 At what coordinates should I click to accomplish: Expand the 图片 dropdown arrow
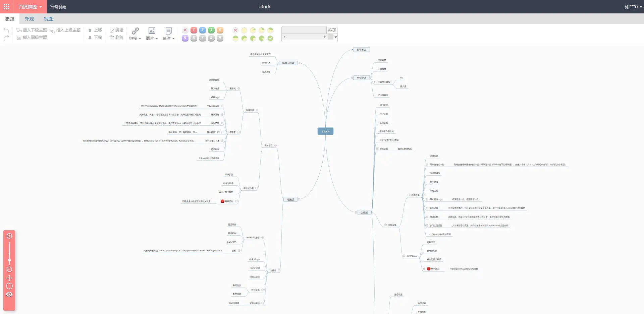(x=157, y=39)
